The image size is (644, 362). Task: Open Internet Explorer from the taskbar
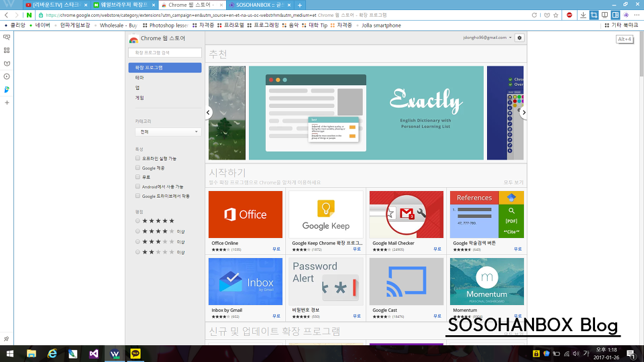click(x=52, y=353)
